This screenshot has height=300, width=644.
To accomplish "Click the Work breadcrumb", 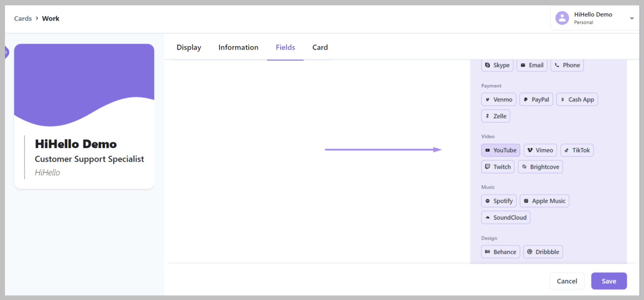I will click(51, 19).
